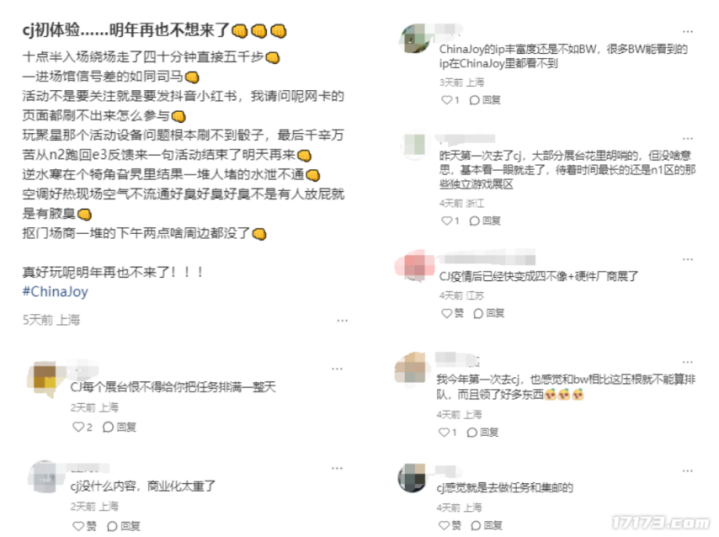The width and height of the screenshot is (719, 537).
Task: Open more options on CJ每个展台 comment
Action: click(337, 369)
